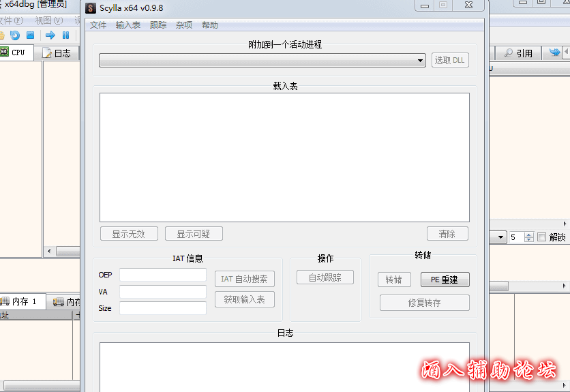Image resolution: width=570 pixels, height=392 pixels.
Task: Switch to 内存 1 tab in x64dbg
Action: click(22, 301)
